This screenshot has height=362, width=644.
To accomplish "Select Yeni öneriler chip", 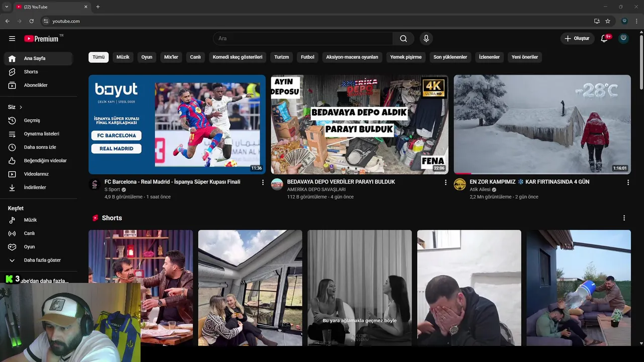I will click(x=525, y=57).
